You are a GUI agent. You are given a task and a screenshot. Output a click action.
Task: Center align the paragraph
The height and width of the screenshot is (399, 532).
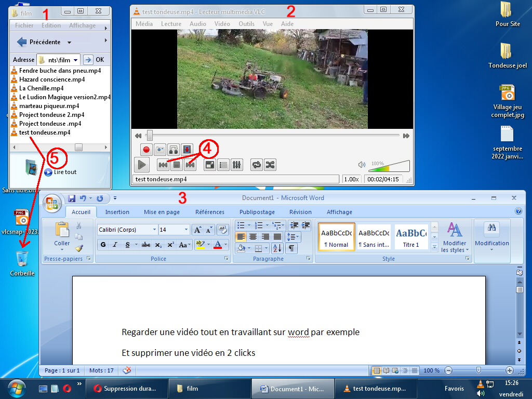253,237
